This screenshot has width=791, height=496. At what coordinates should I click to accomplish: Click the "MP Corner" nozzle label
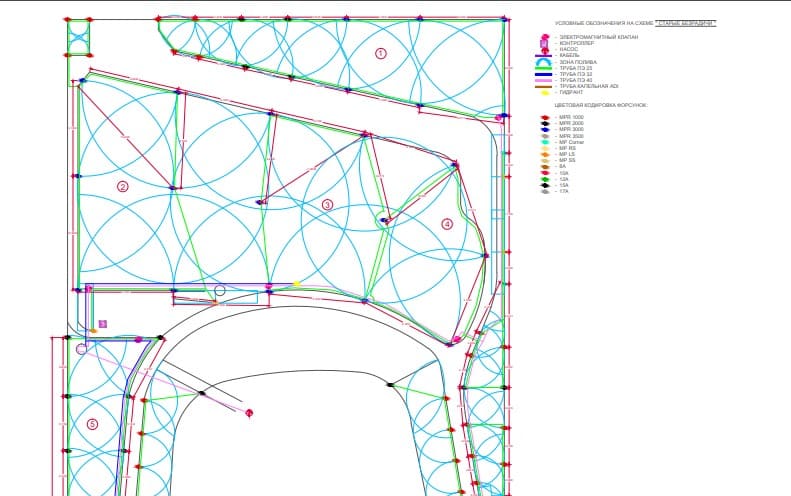pos(572,142)
